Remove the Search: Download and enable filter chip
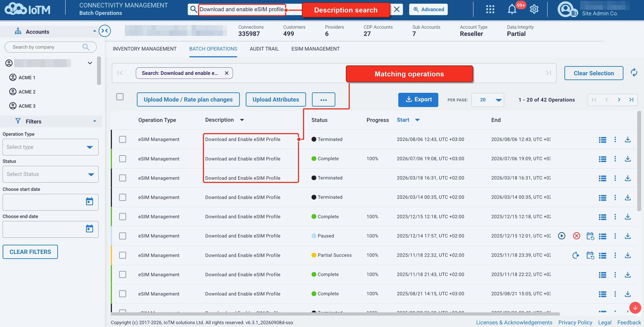The image size is (644, 327). pyautogui.click(x=226, y=73)
